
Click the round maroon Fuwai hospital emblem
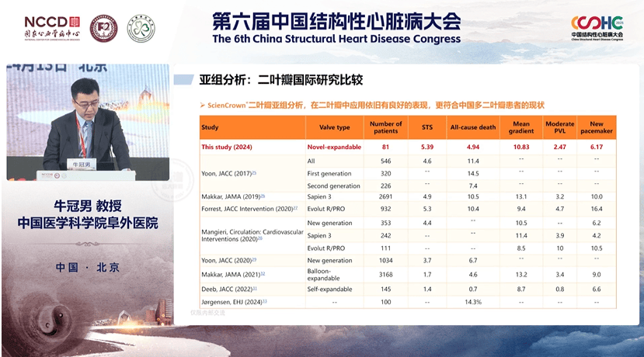tap(103, 29)
